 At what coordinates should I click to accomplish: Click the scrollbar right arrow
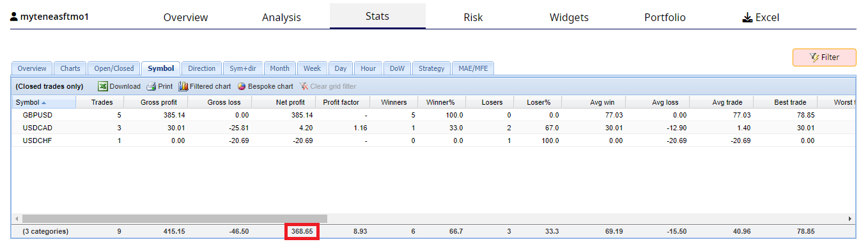point(850,218)
